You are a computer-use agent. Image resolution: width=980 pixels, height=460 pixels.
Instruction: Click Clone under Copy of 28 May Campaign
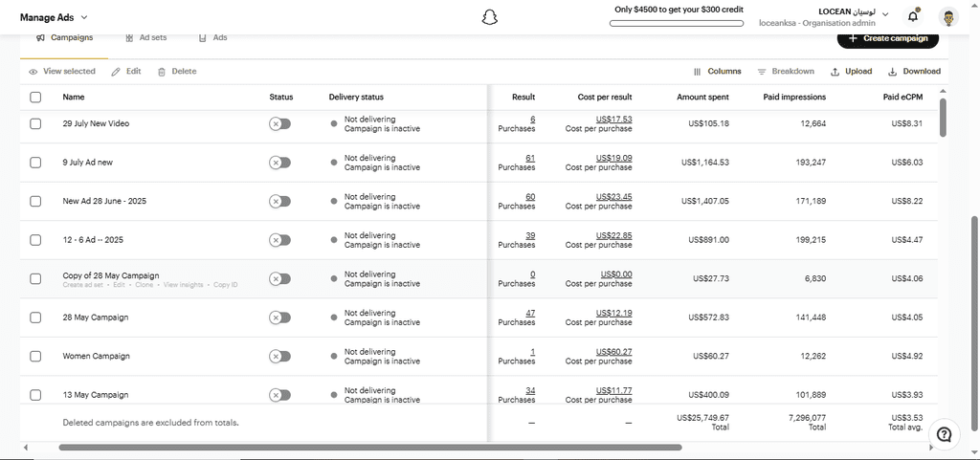(145, 285)
